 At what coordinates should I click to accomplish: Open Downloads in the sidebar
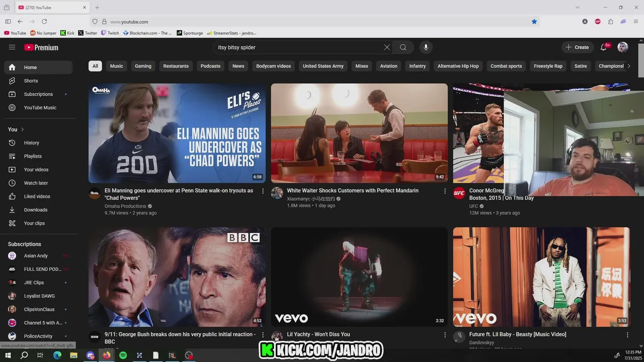click(38, 210)
